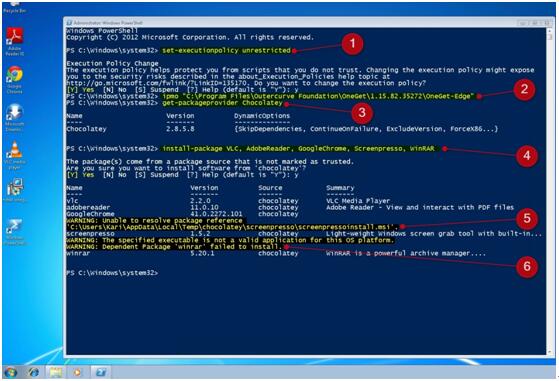This screenshot has width=559, height=381.
Task: Switch to PowerShell via its taskbar button
Action: tap(101, 373)
